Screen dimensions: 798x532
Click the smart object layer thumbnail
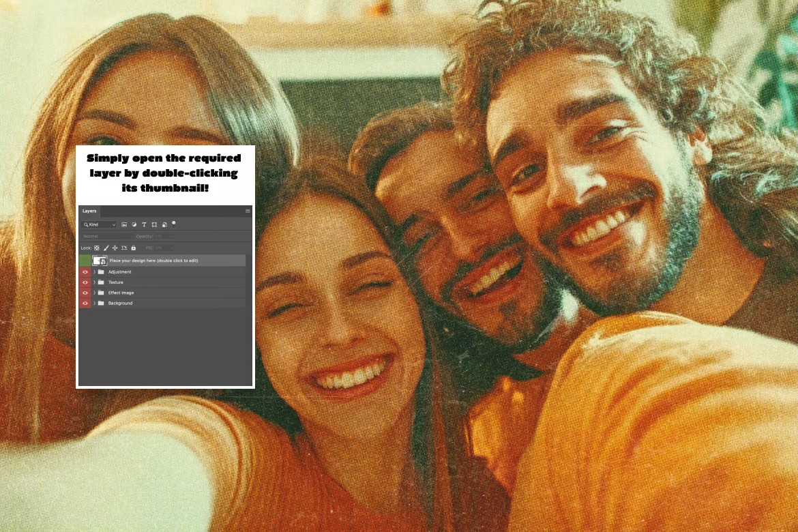[100, 261]
